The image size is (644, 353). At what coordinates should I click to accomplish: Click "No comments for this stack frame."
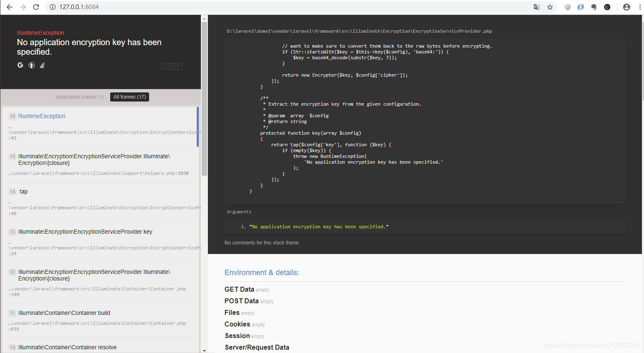[262, 243]
